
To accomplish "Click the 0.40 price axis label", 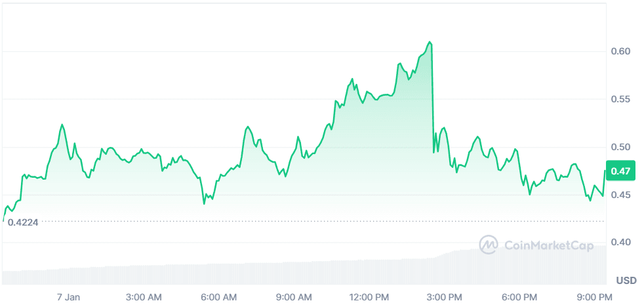I will 620,243.
